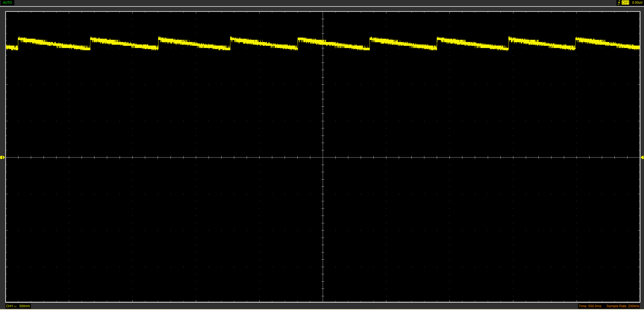The width and height of the screenshot is (644, 310).
Task: Click the Sample Rate 200kHz readout
Action: 623,306
